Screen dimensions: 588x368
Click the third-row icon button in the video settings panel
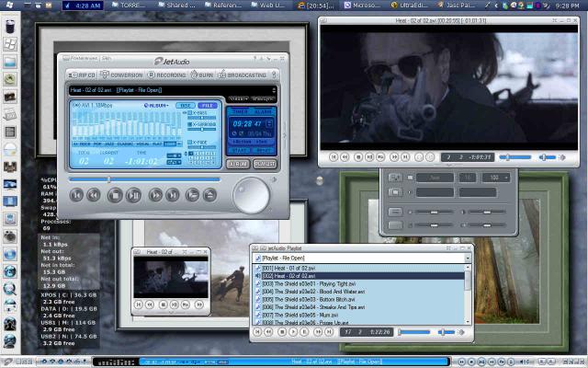[395, 212]
